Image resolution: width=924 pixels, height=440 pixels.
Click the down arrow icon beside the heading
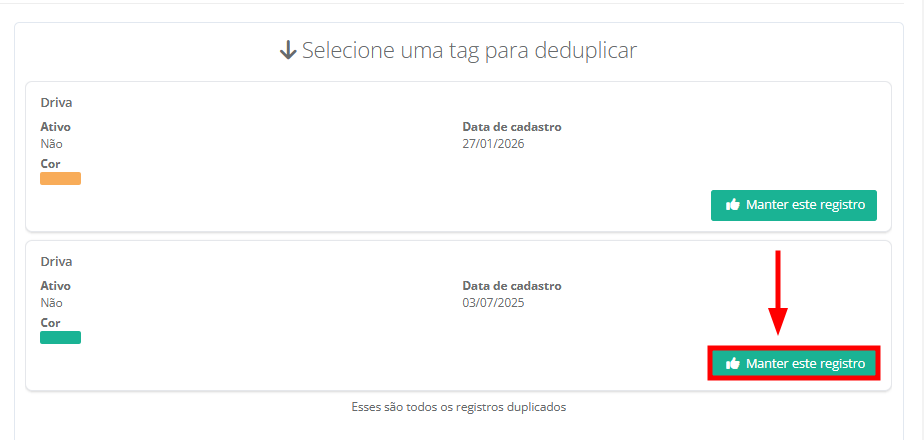288,51
